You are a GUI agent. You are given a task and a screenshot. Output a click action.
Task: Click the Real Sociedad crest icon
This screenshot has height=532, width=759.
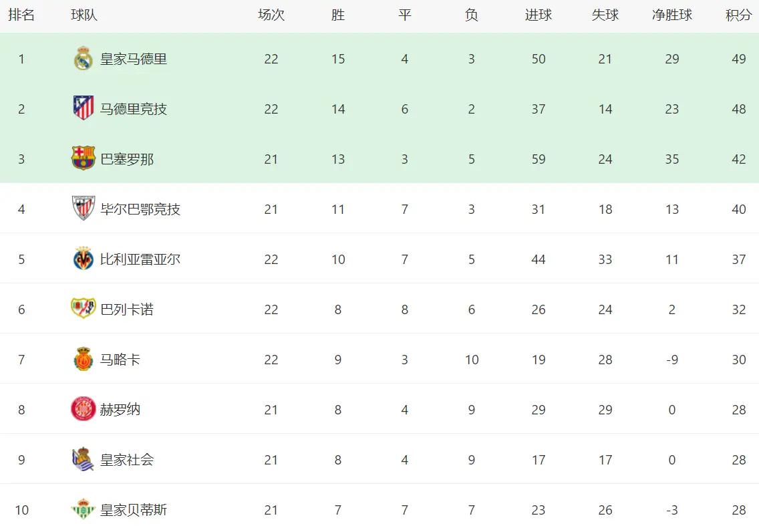84,459
